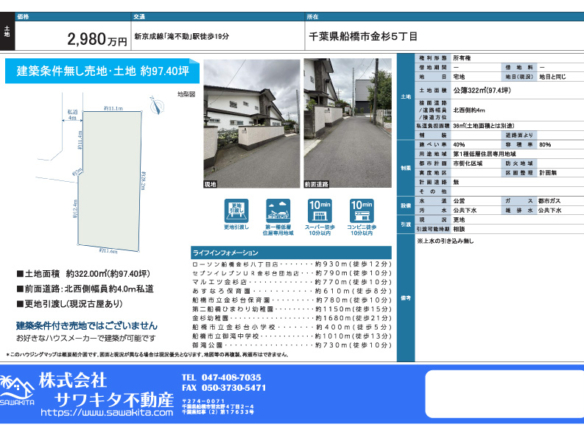The height and width of the screenshot is (438, 584).
Task: Click the 船橋市立御滝中学校 row
Action: pos(292,336)
